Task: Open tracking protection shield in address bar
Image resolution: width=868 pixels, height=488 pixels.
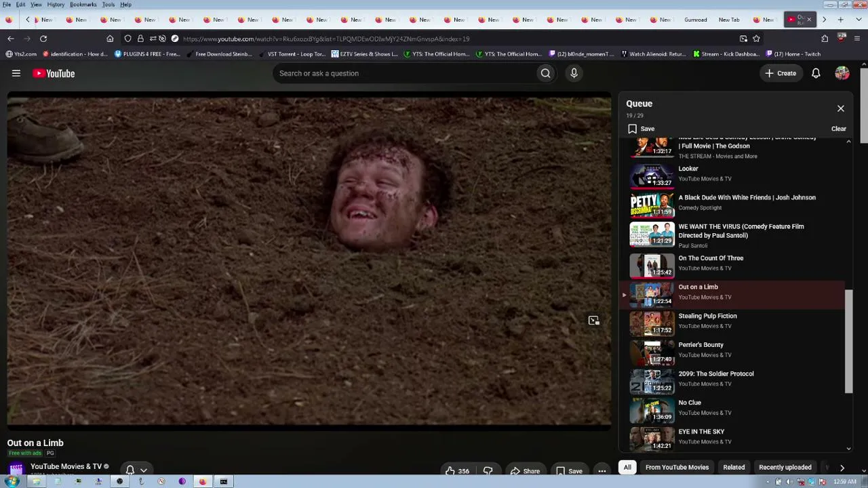Action: click(127, 39)
